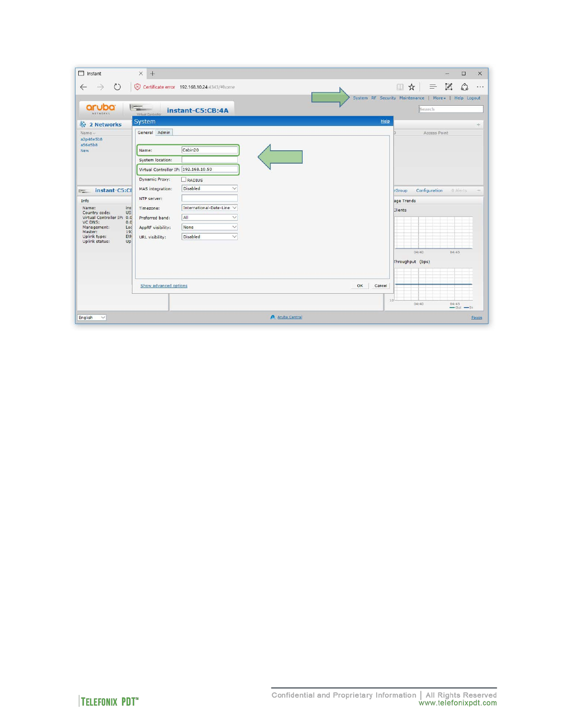Select network a2p46e5b8
The height and width of the screenshot is (728, 563).
(x=92, y=139)
